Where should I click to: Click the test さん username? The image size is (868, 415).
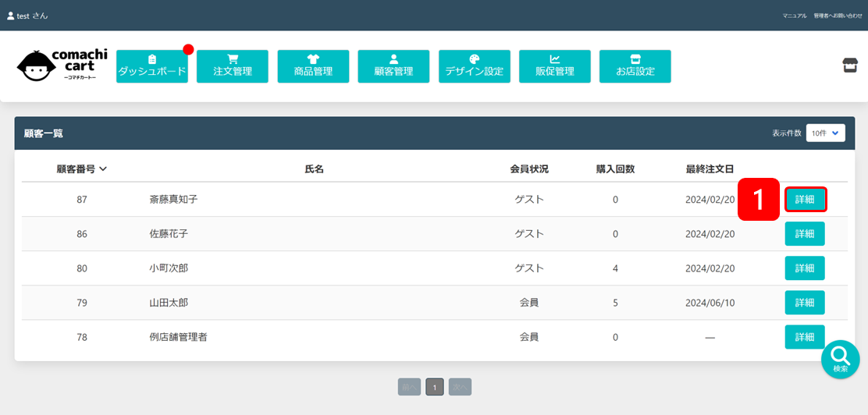(32, 16)
